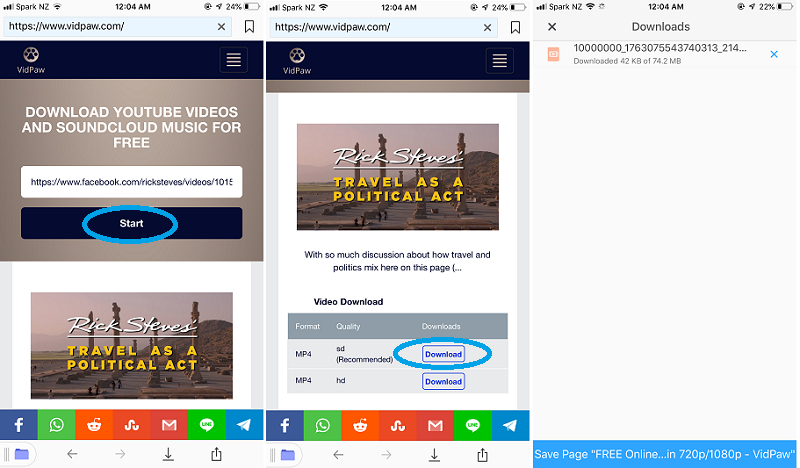Share via Reddit in middle screen
The width and height of the screenshot is (800, 468).
[360, 425]
